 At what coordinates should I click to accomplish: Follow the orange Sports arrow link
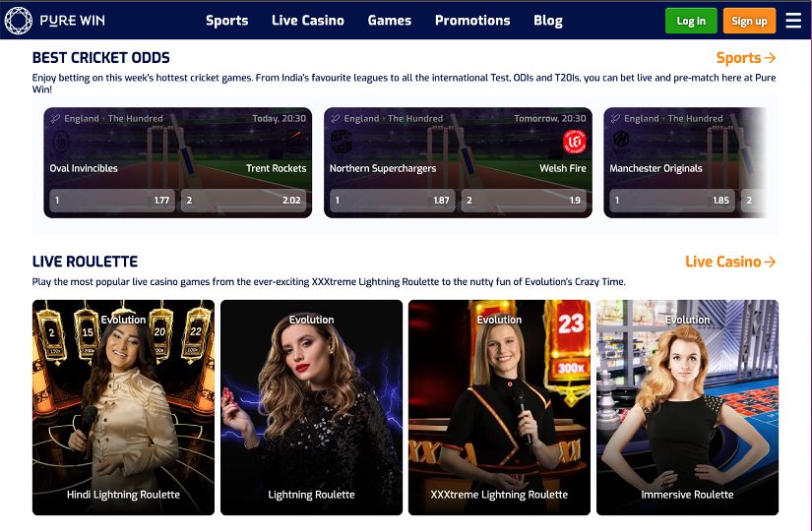pos(746,58)
